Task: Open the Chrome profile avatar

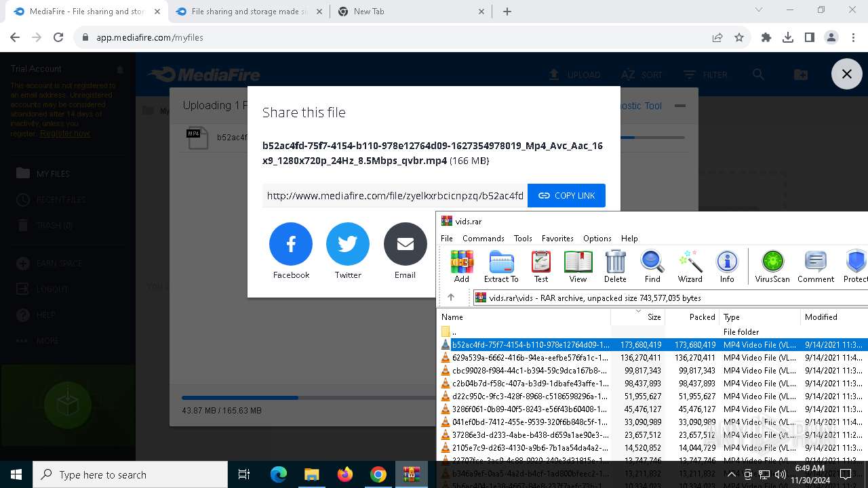Action: (x=831, y=38)
